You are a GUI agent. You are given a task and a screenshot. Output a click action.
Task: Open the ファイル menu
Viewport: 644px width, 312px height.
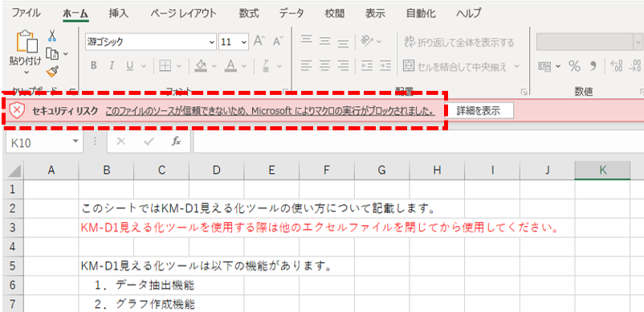[x=26, y=13]
